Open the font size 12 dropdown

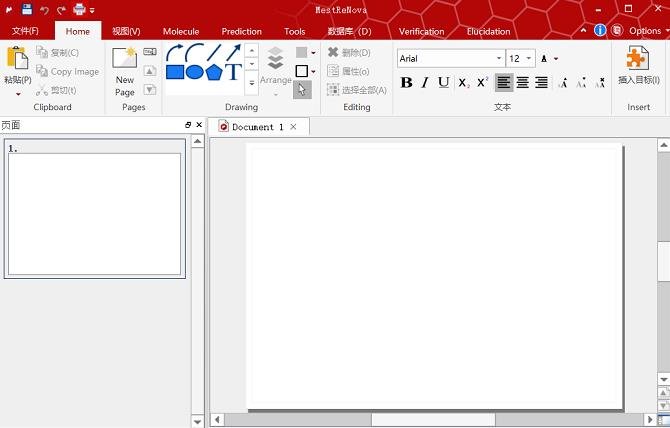pyautogui.click(x=529, y=59)
